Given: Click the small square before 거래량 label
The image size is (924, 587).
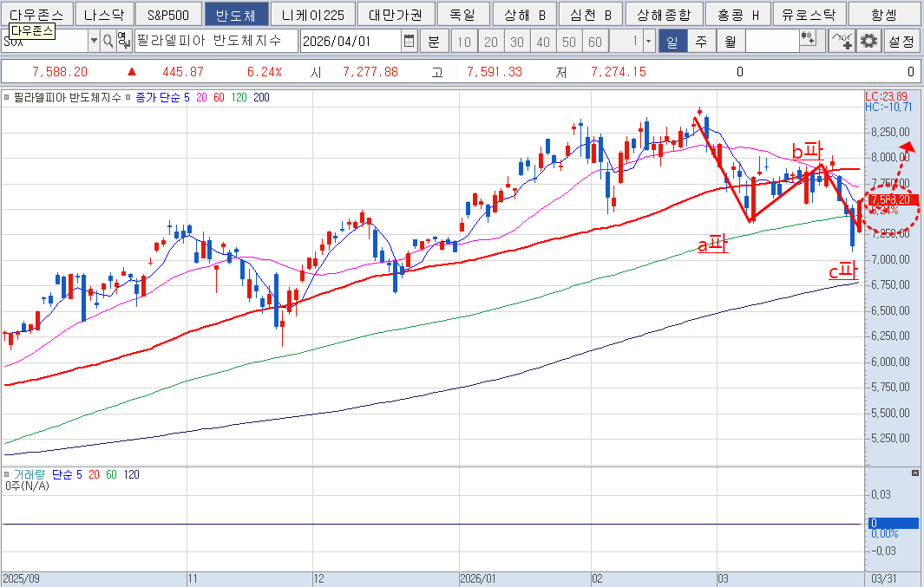Looking at the screenshot, I should click(x=7, y=474).
